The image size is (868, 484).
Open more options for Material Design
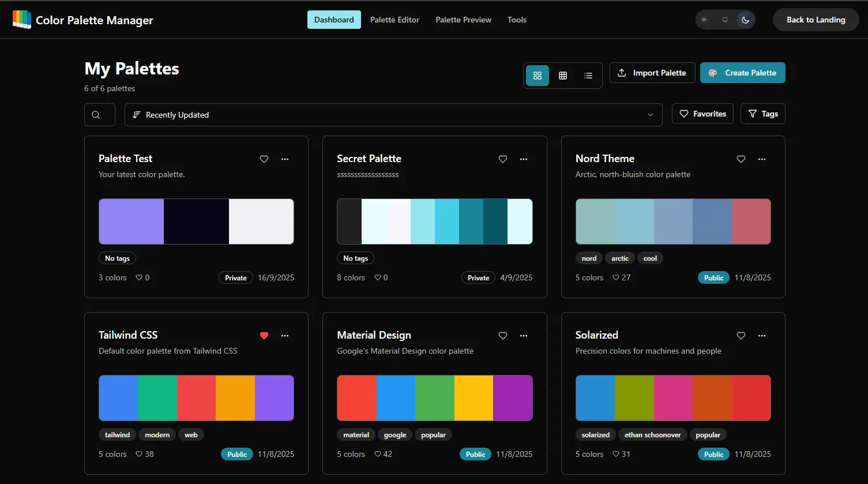coord(524,336)
